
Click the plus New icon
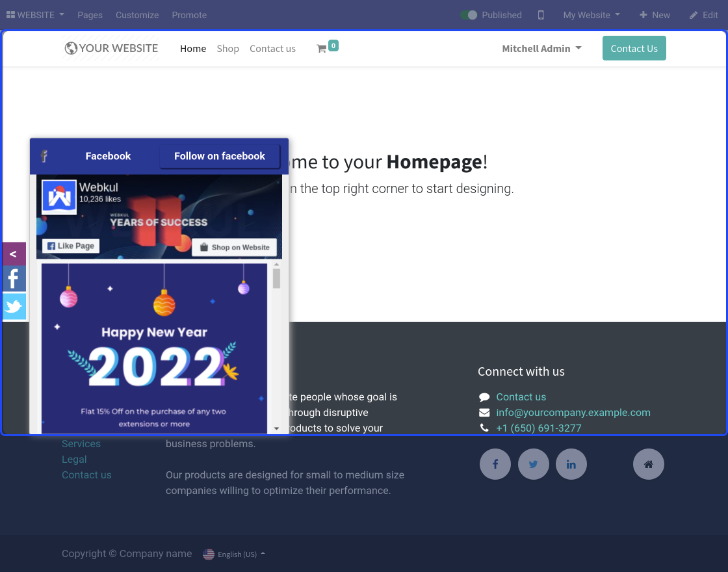coord(643,15)
